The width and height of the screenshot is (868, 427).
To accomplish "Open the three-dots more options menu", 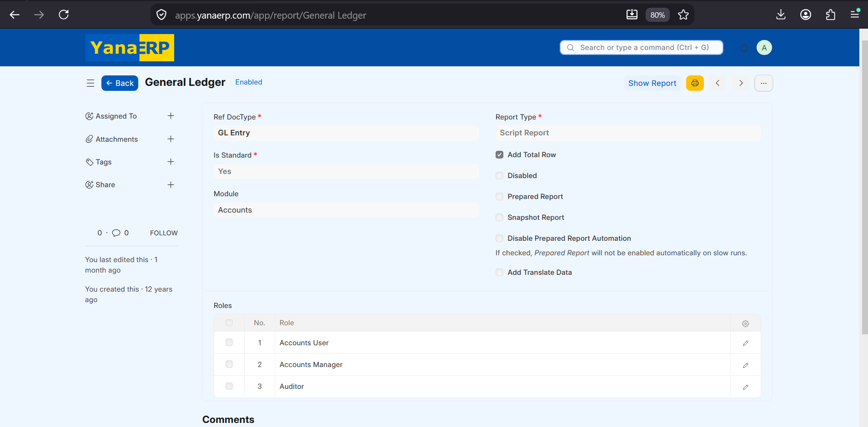I will 763,83.
